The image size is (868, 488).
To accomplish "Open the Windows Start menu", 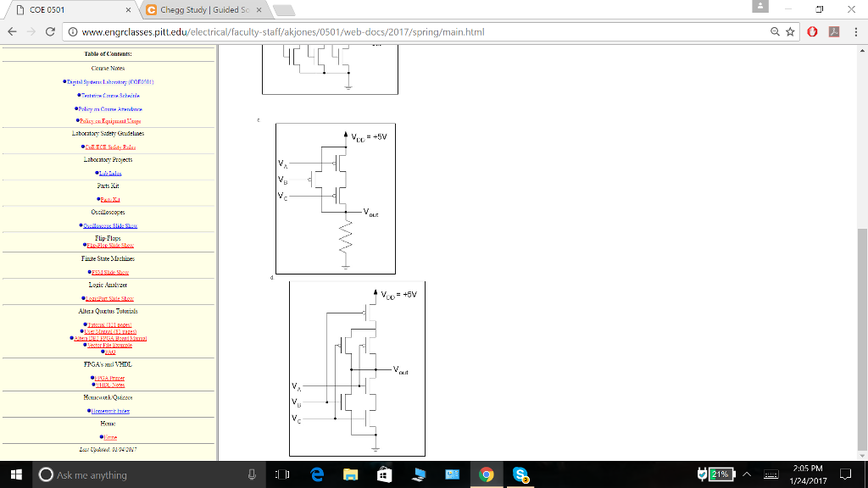I will click(16, 474).
